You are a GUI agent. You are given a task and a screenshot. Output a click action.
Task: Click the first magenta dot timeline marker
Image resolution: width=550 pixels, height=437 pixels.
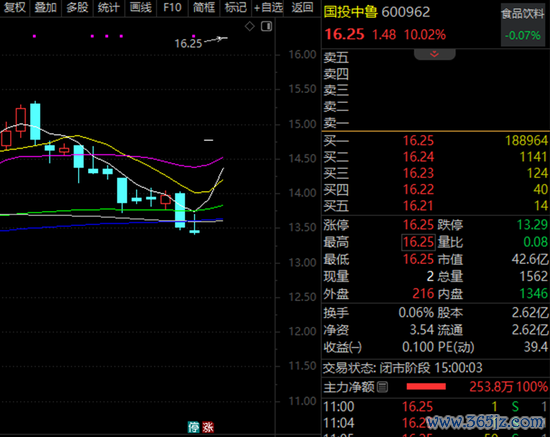point(34,36)
